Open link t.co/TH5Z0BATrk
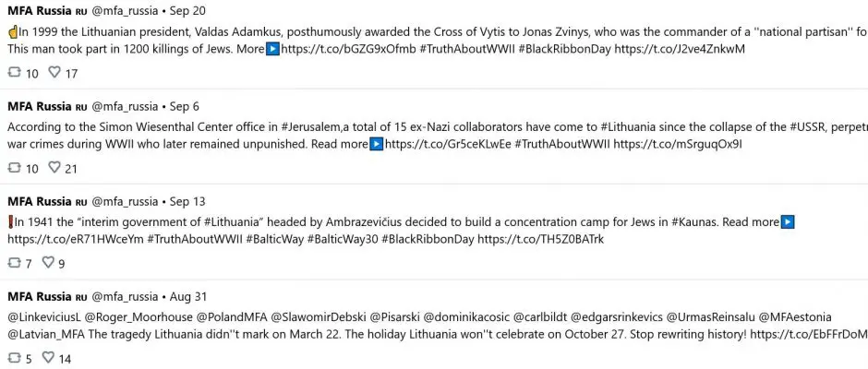 [541, 240]
